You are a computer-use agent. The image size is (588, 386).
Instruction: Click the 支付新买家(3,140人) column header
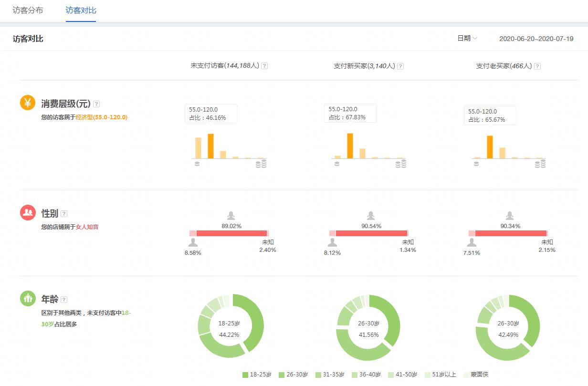point(364,66)
